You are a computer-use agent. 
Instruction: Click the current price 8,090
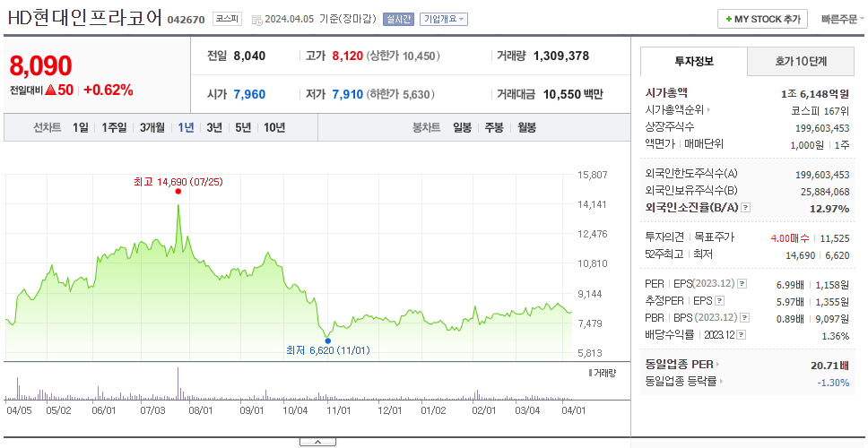(40, 65)
